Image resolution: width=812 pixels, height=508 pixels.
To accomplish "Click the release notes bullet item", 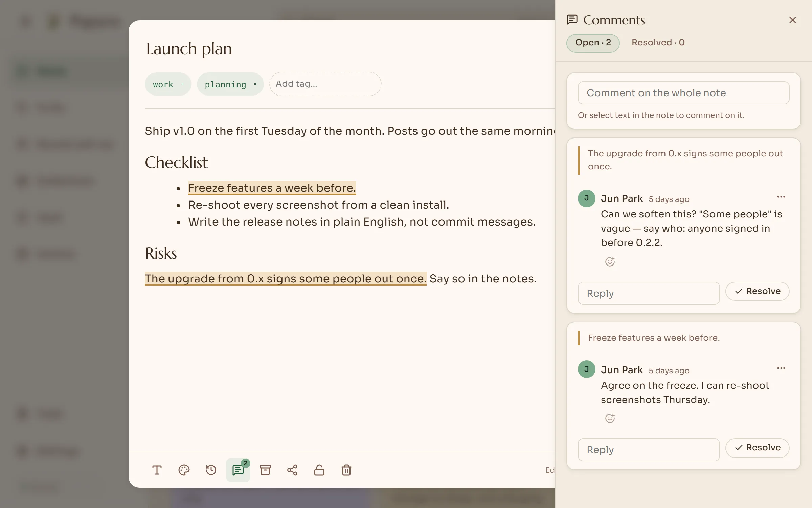I will [x=362, y=222].
